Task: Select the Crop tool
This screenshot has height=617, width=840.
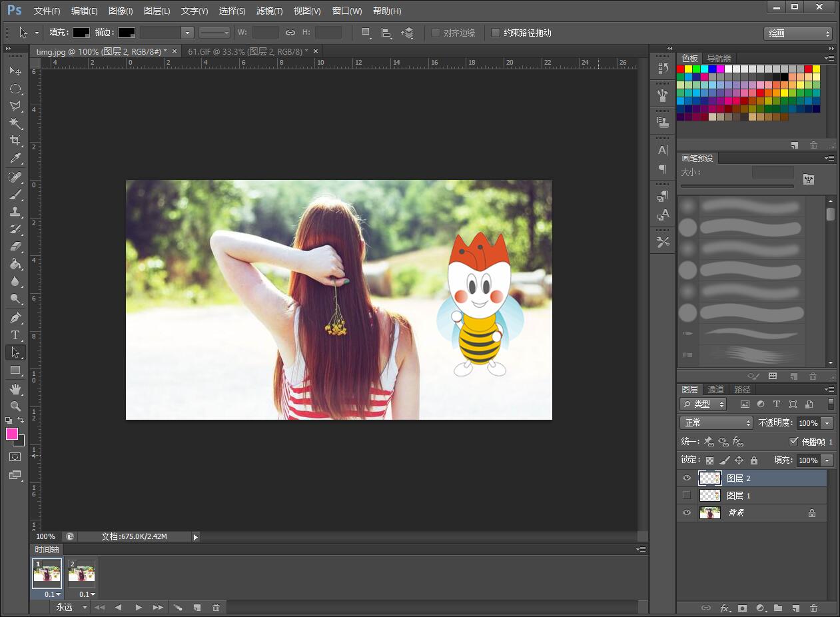Action: click(15, 141)
